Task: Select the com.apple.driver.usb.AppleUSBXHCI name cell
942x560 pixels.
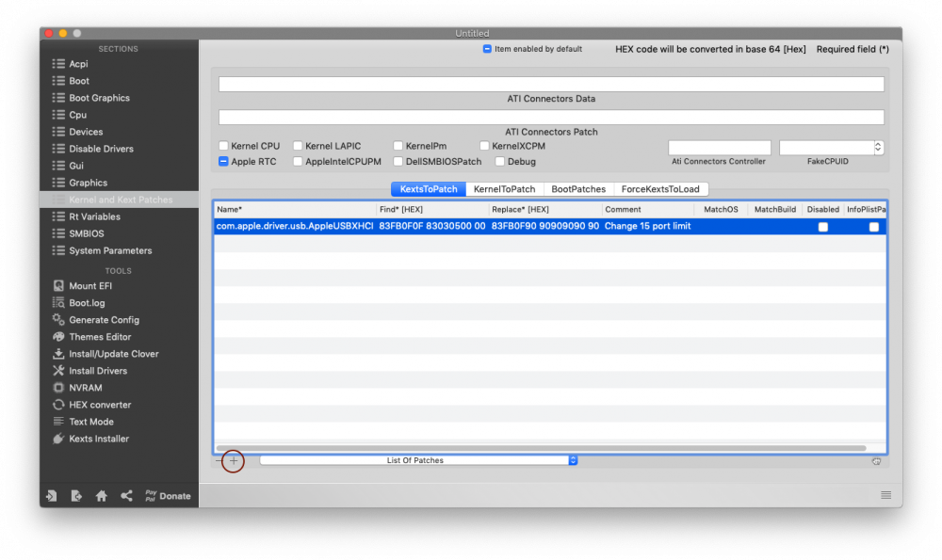Action: click(295, 226)
